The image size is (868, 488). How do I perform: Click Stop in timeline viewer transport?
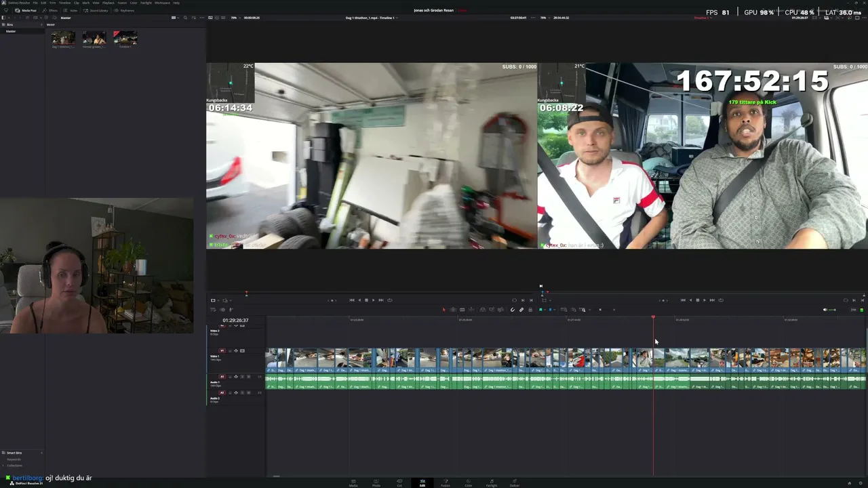pyautogui.click(x=697, y=300)
